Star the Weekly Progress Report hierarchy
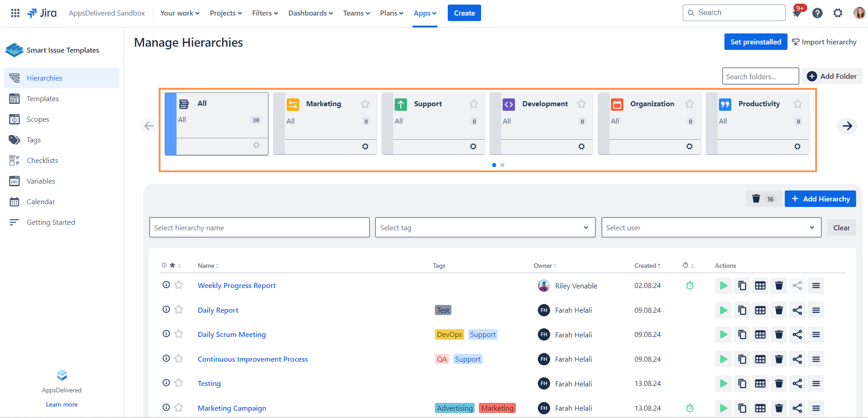 tap(179, 285)
